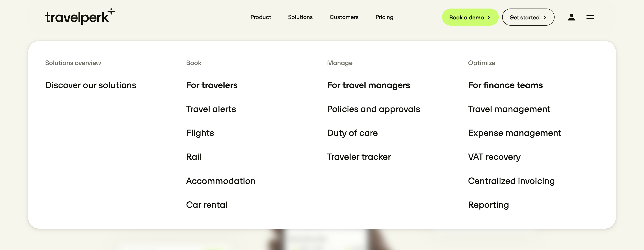View Policies and approvals

373,109
